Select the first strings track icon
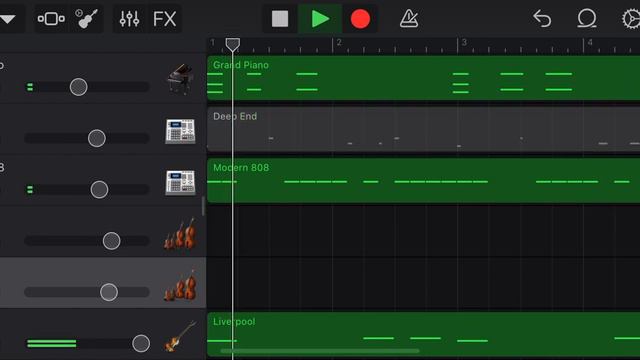Screen dimensions: 640x360 (180, 234)
